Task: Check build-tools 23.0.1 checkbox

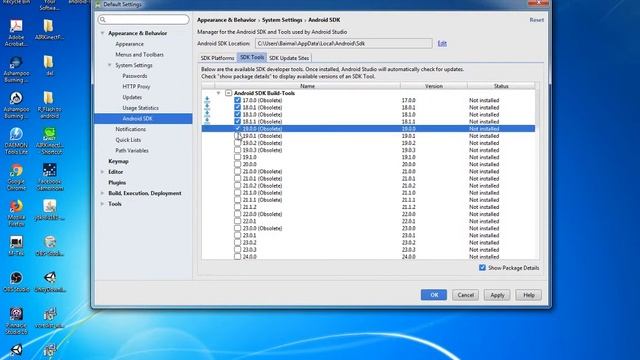Action: coord(238,235)
